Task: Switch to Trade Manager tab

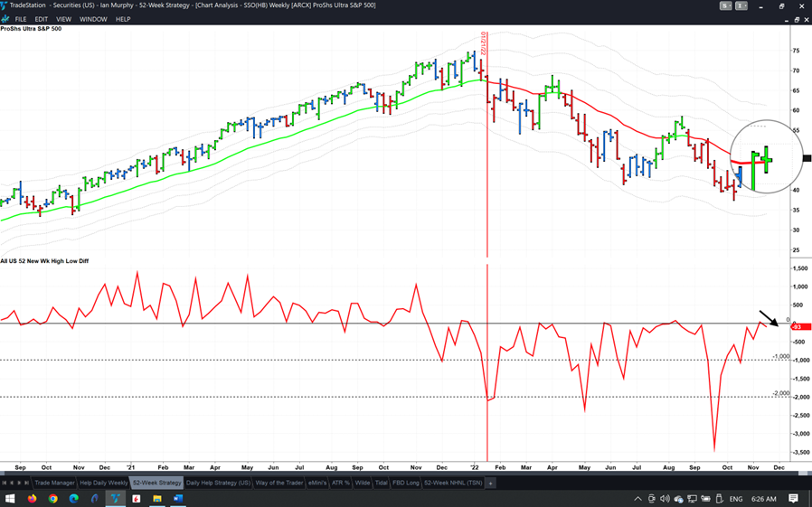Action: 54,484
